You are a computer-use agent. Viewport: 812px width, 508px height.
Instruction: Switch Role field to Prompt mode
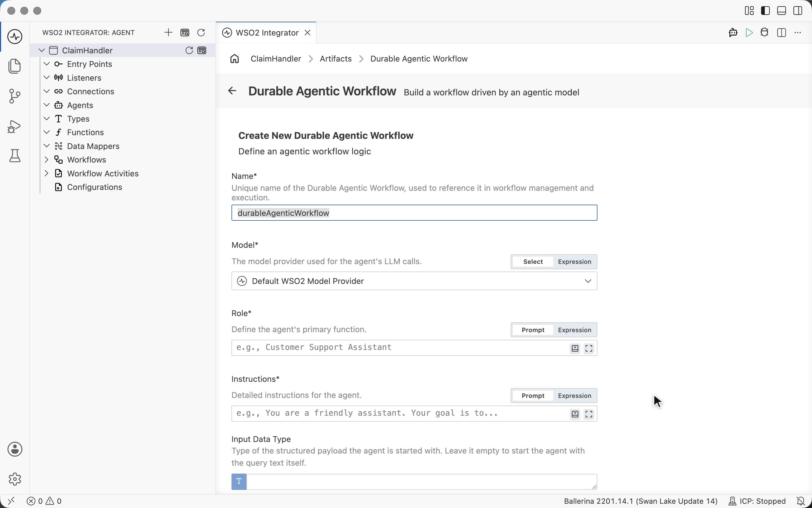533,330
